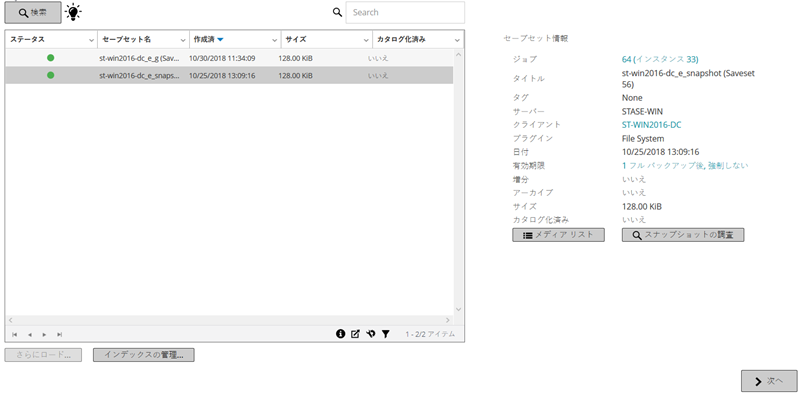This screenshot has width=800, height=393.
Task: Open the 1 フル バックアップ後, 強制しない link
Action: pos(685,165)
